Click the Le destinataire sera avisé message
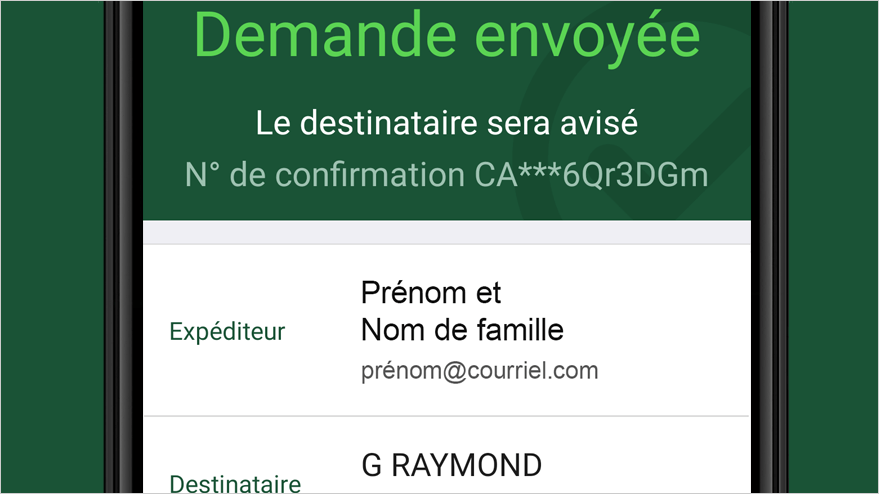This screenshot has height=494, width=879. 447,123
